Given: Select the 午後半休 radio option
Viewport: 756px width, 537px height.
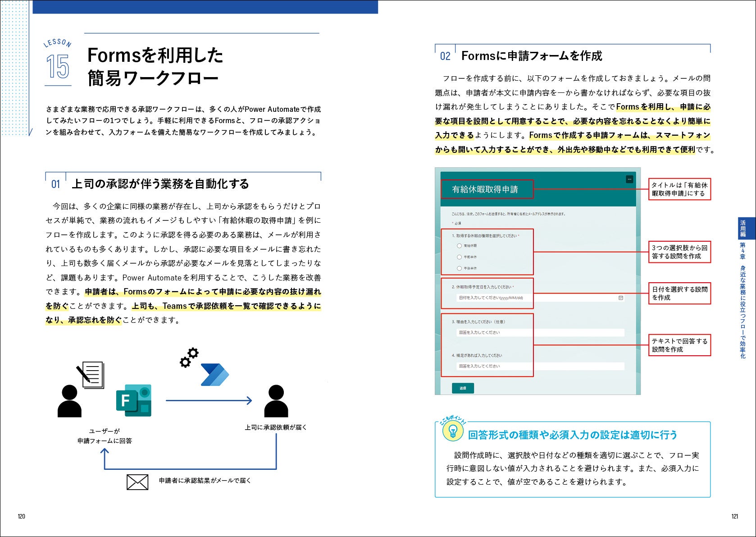Looking at the screenshot, I should 459,268.
